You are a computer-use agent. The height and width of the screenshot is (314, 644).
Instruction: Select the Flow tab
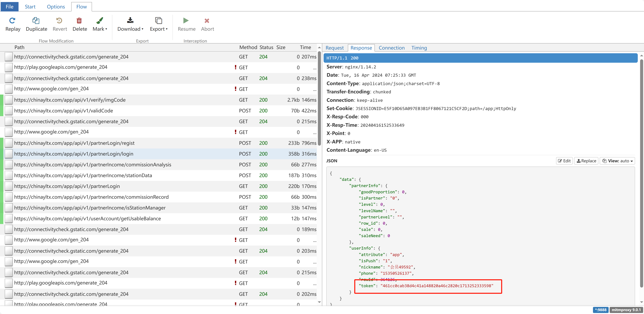pos(82,7)
